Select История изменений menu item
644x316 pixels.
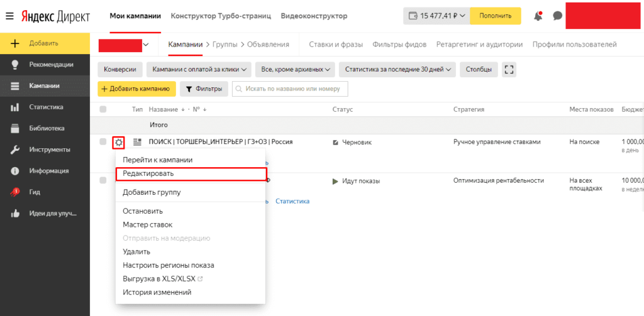point(191,292)
